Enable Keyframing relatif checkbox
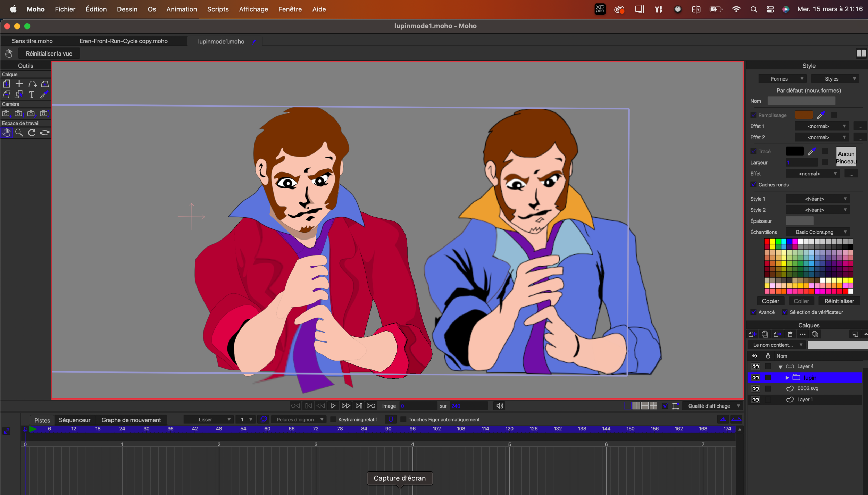 pos(333,420)
